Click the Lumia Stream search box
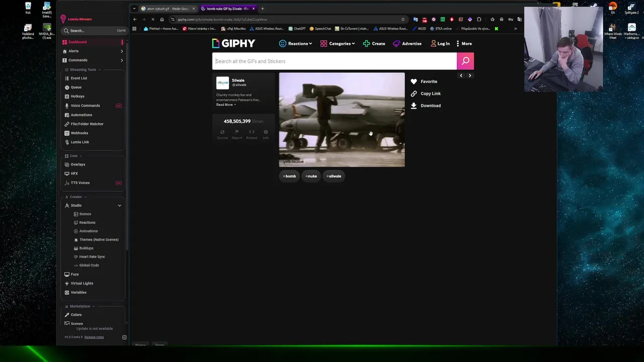Screen dimensions: 644x362 (x=94, y=31)
